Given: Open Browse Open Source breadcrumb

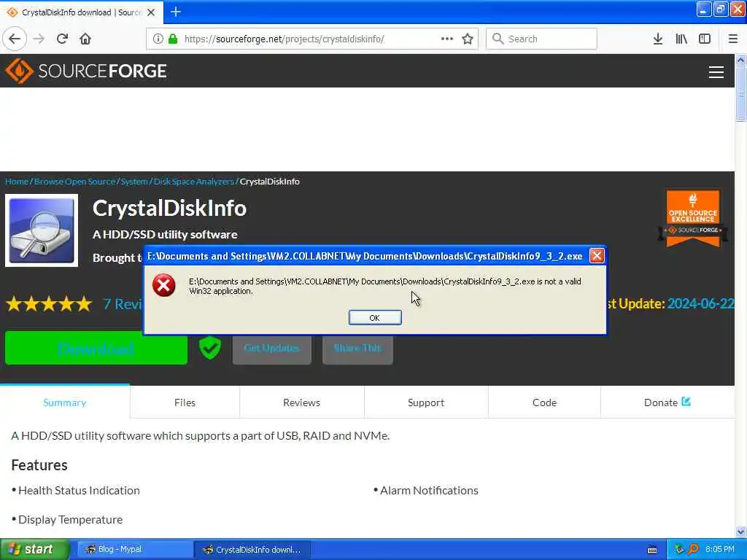Looking at the screenshot, I should 75,182.
